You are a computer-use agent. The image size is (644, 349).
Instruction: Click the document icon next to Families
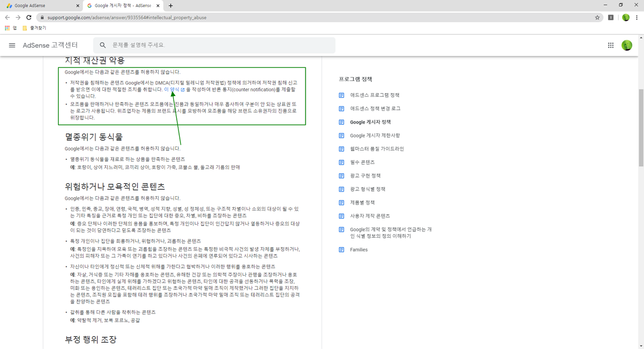341,249
